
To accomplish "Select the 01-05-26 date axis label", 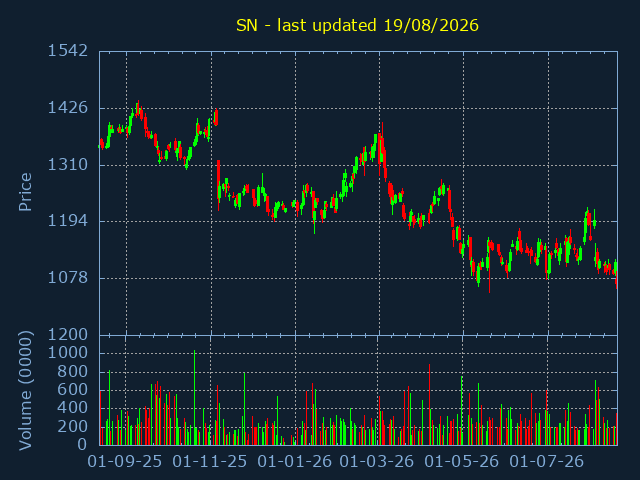I will (462, 462).
